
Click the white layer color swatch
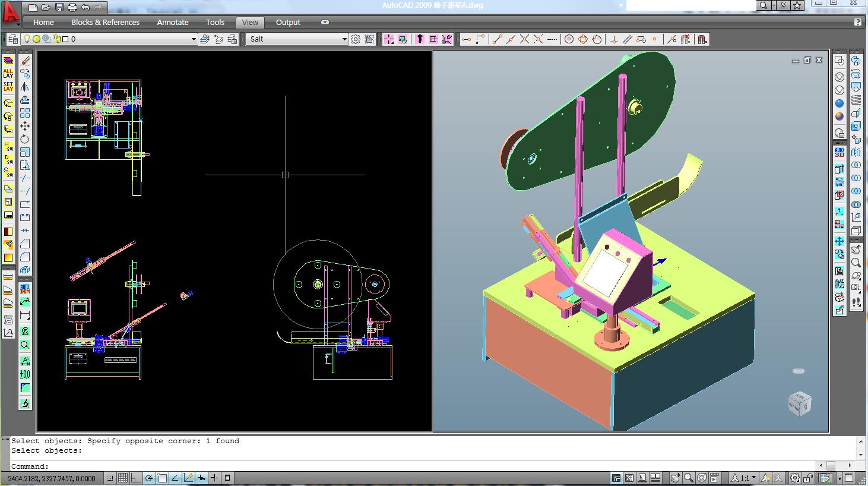click(x=65, y=39)
